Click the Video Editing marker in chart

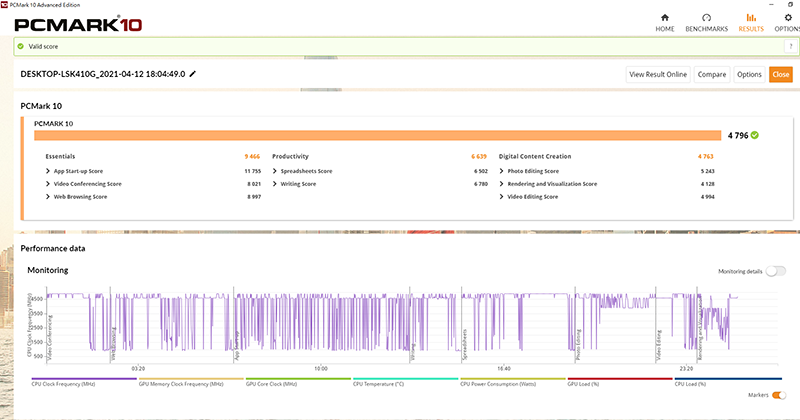659,345
